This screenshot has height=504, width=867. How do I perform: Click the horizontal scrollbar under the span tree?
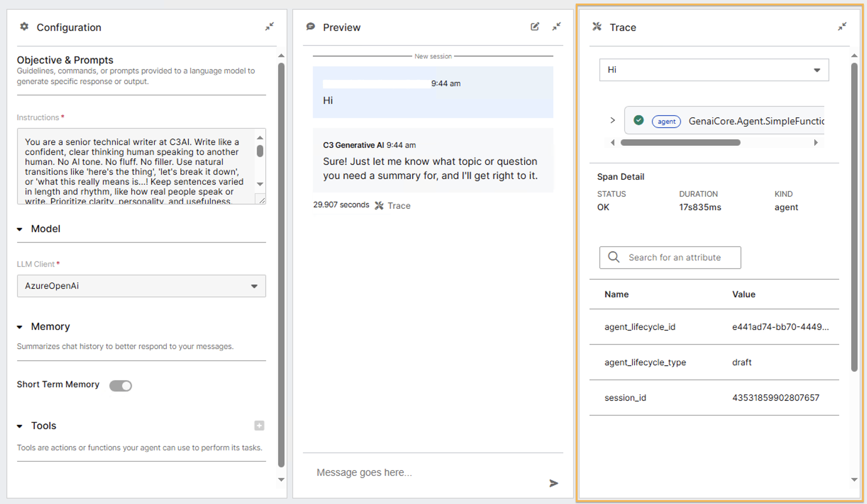click(680, 142)
